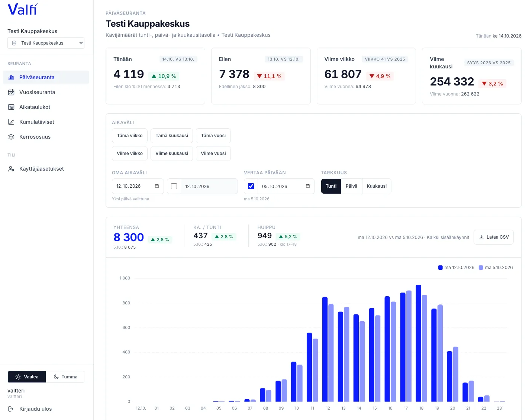Image resolution: width=529 pixels, height=420 pixels.
Task: Open Käyttäjäasetukset account settings
Action: pyautogui.click(x=46, y=169)
